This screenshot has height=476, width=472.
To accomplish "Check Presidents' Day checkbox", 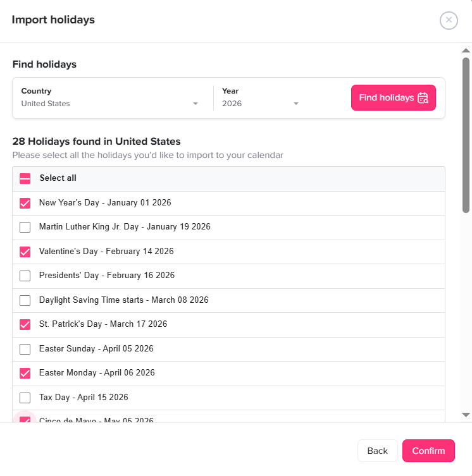I will [25, 276].
